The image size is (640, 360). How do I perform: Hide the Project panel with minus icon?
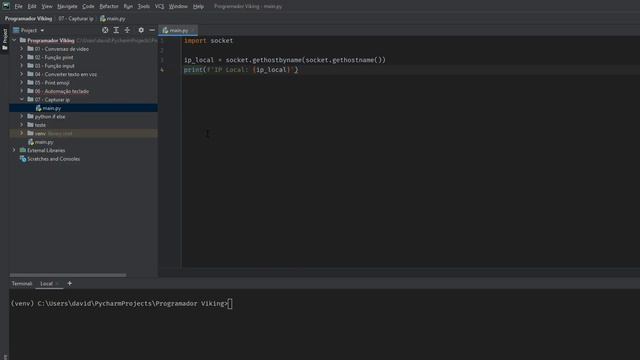click(x=152, y=30)
